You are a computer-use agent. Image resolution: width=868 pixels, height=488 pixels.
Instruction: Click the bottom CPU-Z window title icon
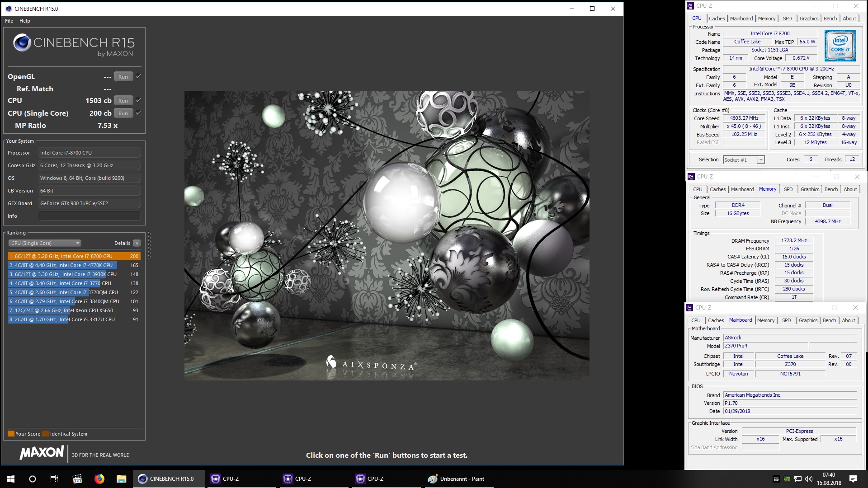click(689, 308)
